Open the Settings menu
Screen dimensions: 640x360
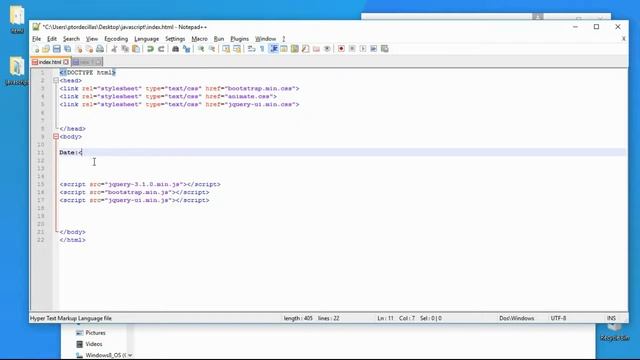pyautogui.click(x=175, y=39)
